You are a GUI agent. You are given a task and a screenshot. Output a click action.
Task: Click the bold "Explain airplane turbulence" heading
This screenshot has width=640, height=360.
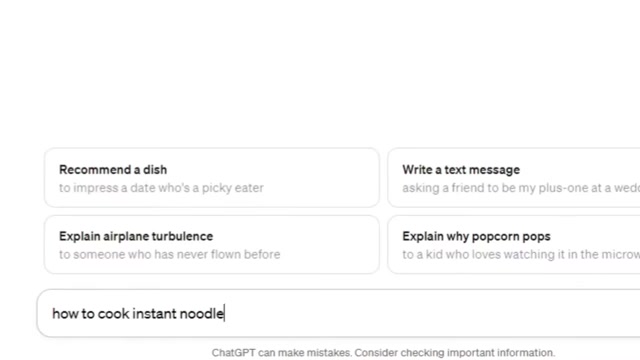coord(136,236)
